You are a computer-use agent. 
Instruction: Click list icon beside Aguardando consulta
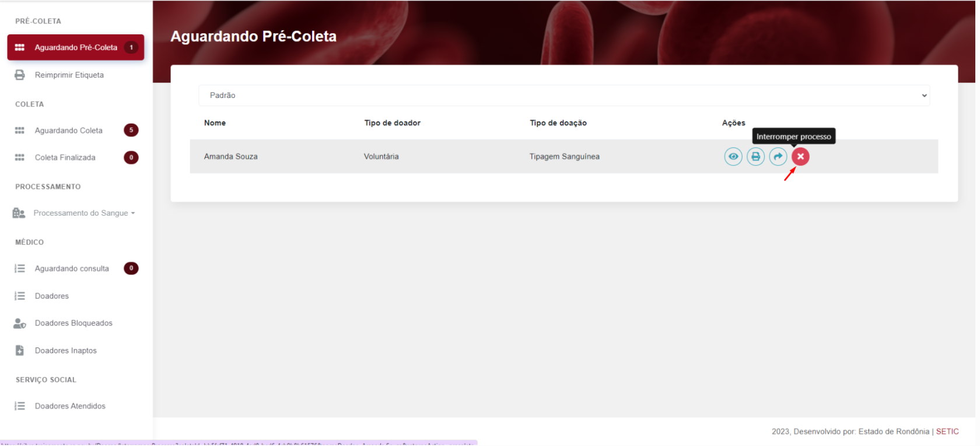[x=20, y=268]
